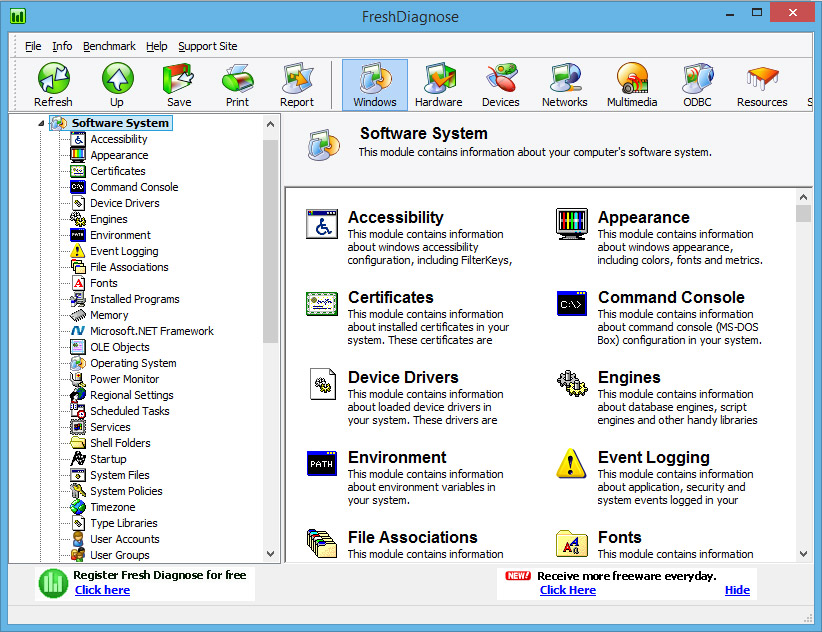Image resolution: width=822 pixels, height=632 pixels.
Task: Click the Event Logging warning icon
Action: (571, 464)
